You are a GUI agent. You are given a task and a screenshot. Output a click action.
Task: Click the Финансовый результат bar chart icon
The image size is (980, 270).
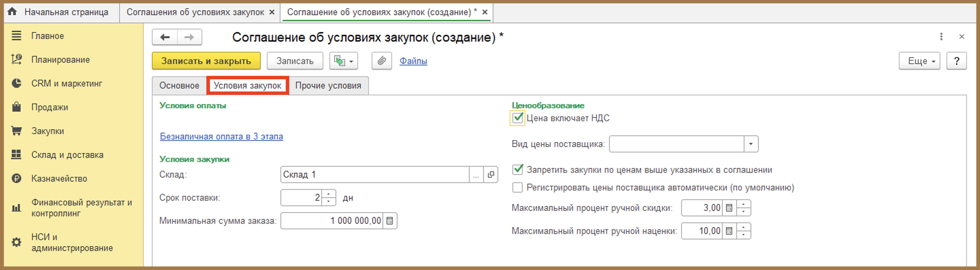pos(16,208)
